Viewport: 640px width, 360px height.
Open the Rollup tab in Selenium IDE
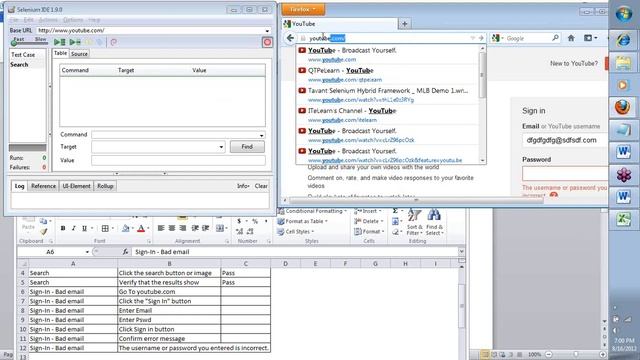pyautogui.click(x=105, y=186)
